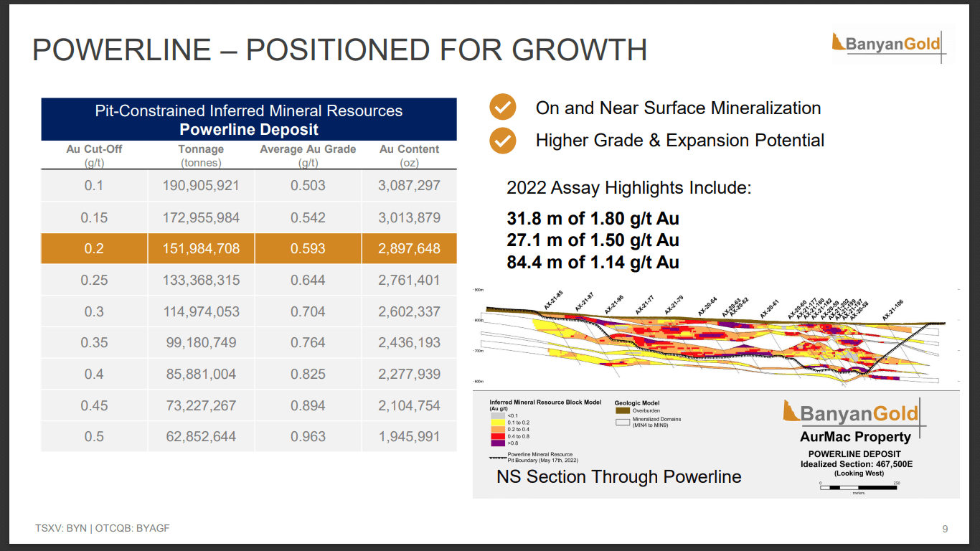Select the brown Overburden legend swatch
This screenshot has height=551, width=980.
click(x=622, y=410)
